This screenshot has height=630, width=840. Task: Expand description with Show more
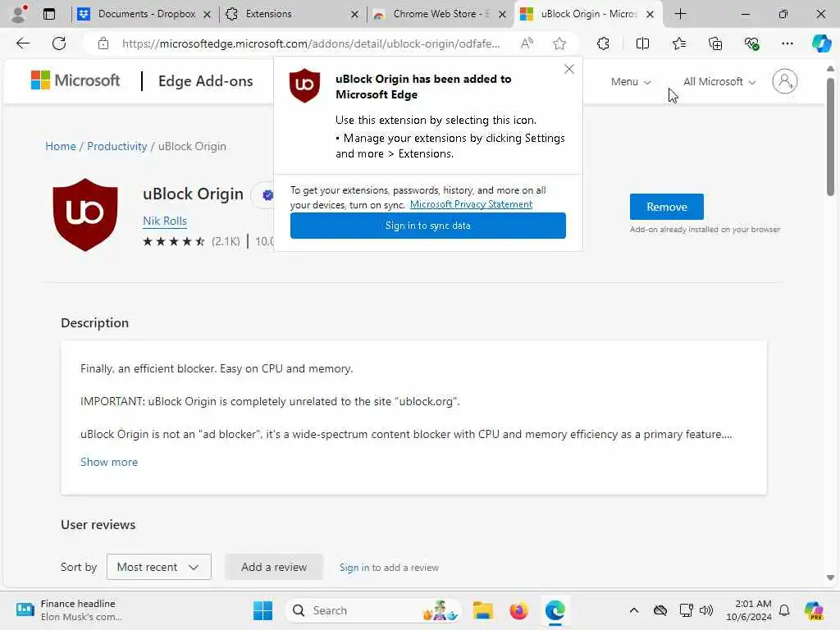coord(109,462)
